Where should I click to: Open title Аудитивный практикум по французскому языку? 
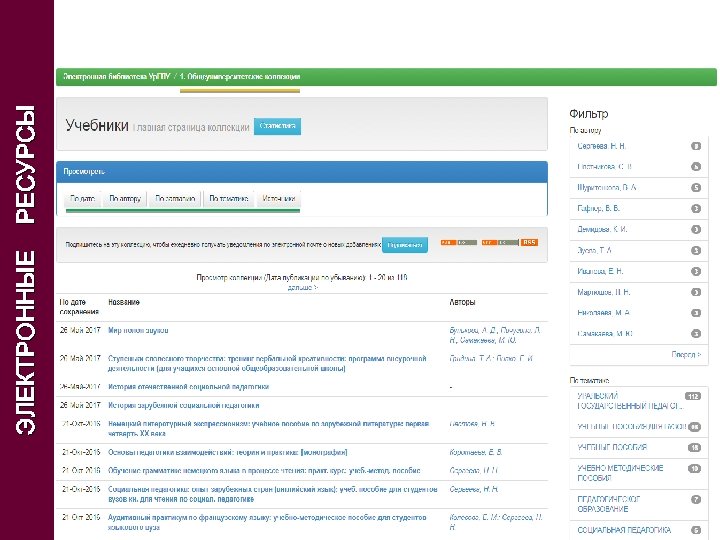point(267,522)
